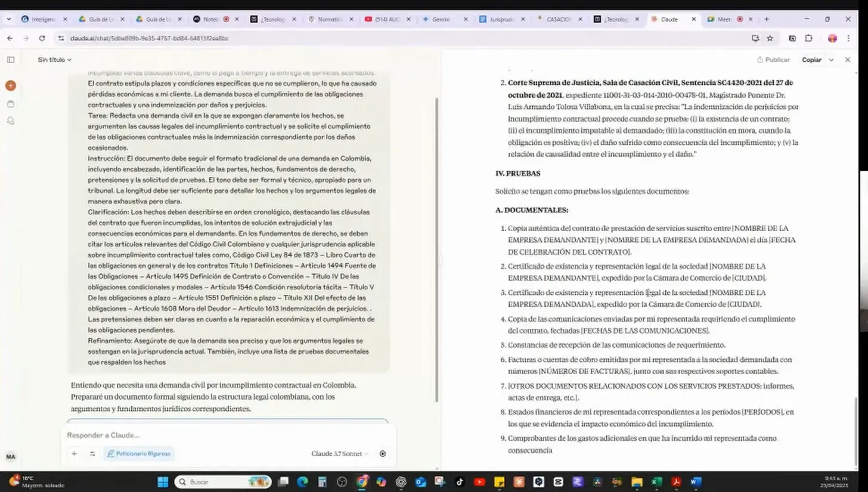Close the artifact panel
868x492 pixels.
848,60
